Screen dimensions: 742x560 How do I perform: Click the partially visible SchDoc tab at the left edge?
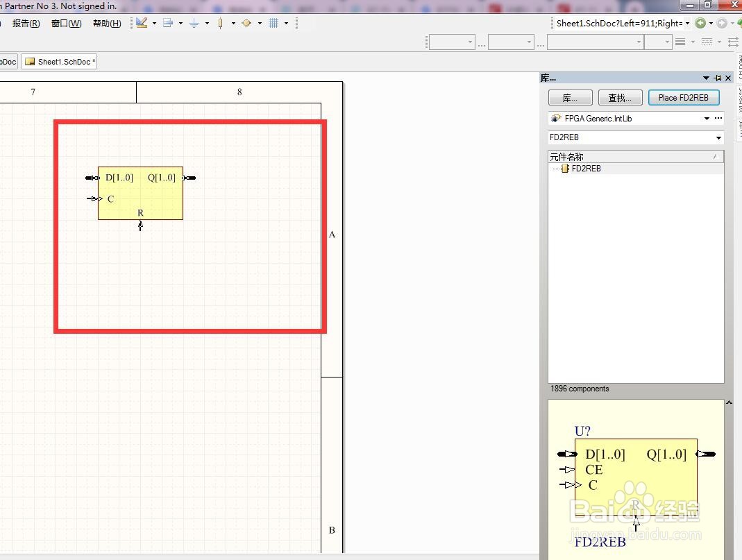click(x=8, y=62)
